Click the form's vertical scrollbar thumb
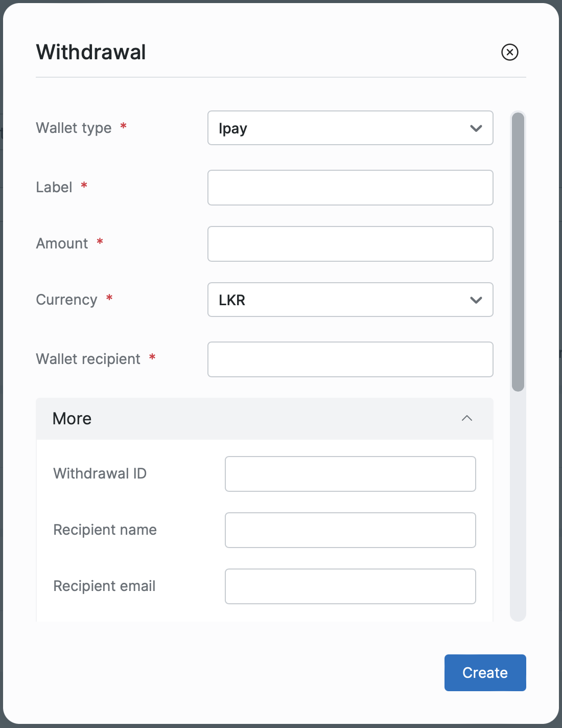The width and height of the screenshot is (562, 728). point(518,252)
